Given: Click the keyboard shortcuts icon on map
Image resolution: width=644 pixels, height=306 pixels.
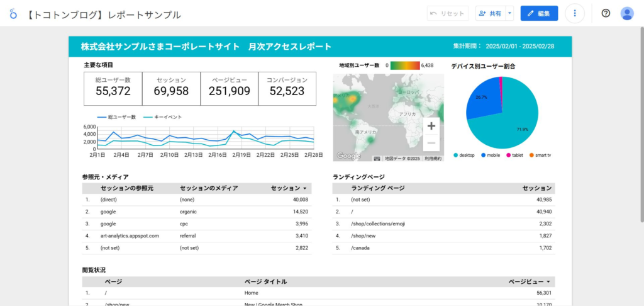Looking at the screenshot, I should click(377, 159).
